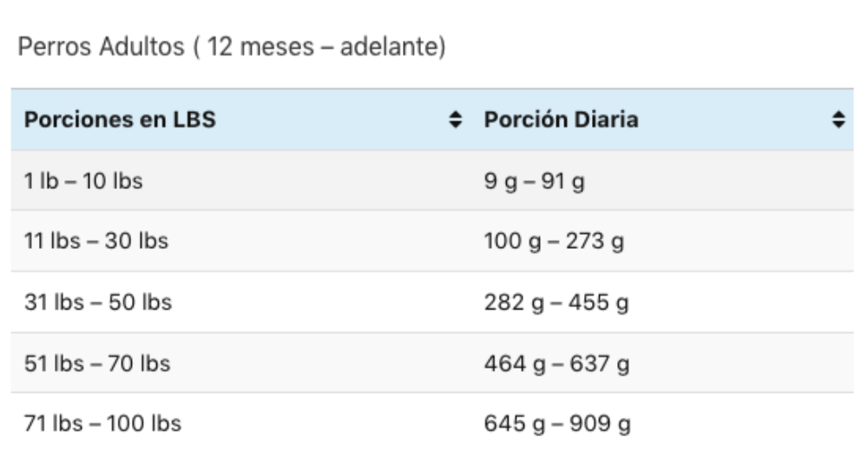Click the Porción Diaria sort arrows icon
The width and height of the screenshot is (868, 457).
point(838,120)
